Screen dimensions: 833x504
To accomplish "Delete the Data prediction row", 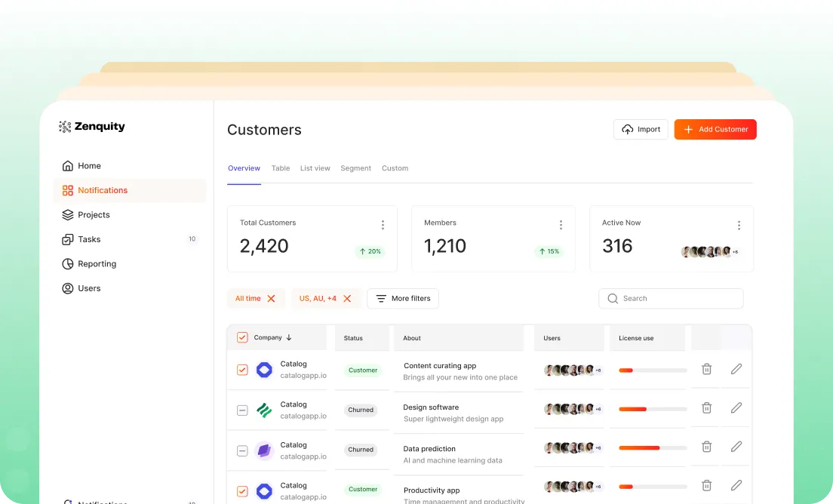I will [x=706, y=447].
